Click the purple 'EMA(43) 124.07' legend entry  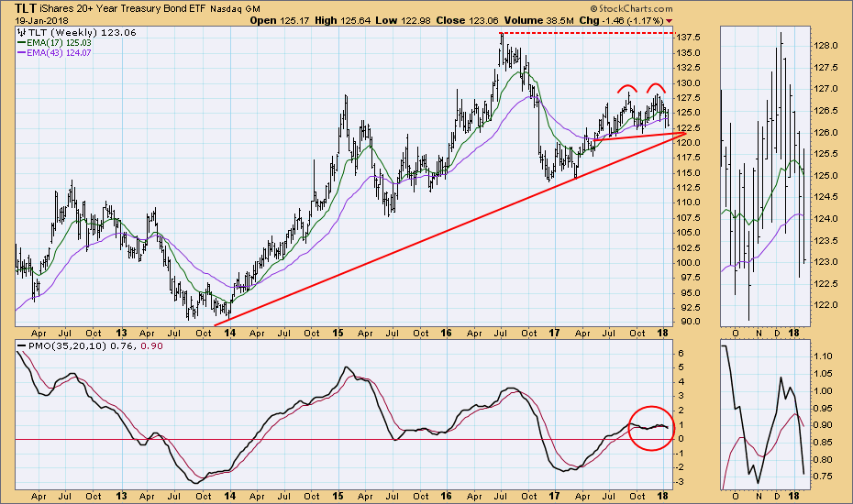click(54, 53)
